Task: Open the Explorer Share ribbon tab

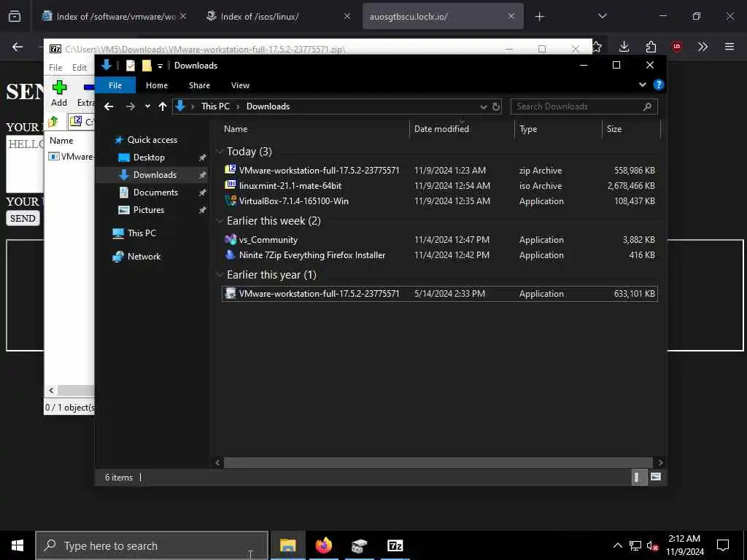Action: 199,85
